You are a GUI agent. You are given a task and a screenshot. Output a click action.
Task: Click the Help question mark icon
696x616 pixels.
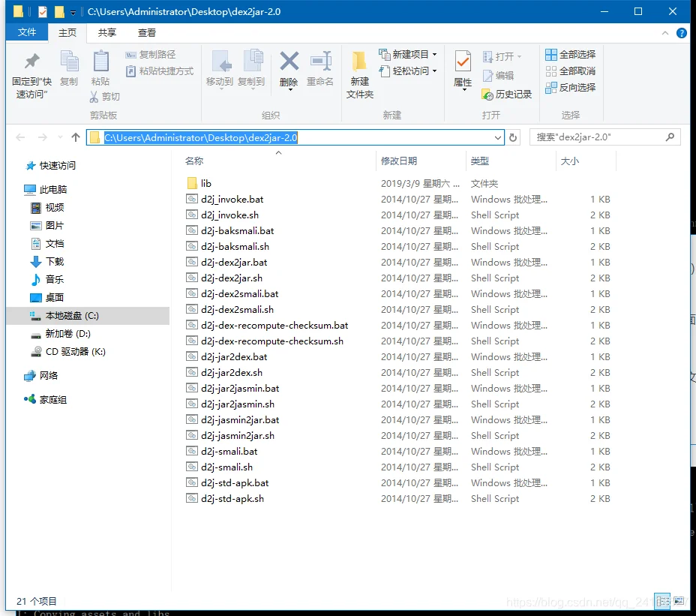pyautogui.click(x=681, y=33)
